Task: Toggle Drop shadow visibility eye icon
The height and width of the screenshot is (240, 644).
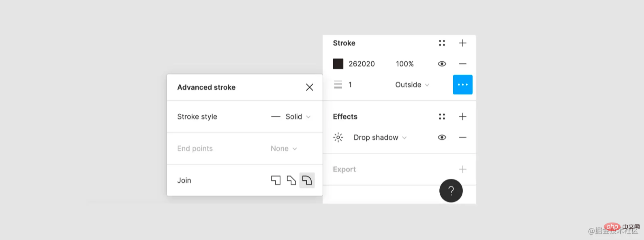Action: point(442,137)
